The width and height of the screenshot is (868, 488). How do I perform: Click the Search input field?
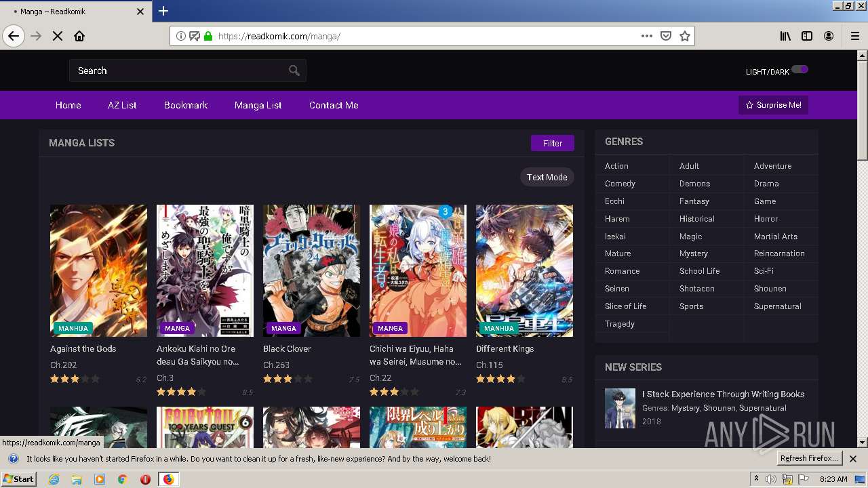(x=188, y=70)
